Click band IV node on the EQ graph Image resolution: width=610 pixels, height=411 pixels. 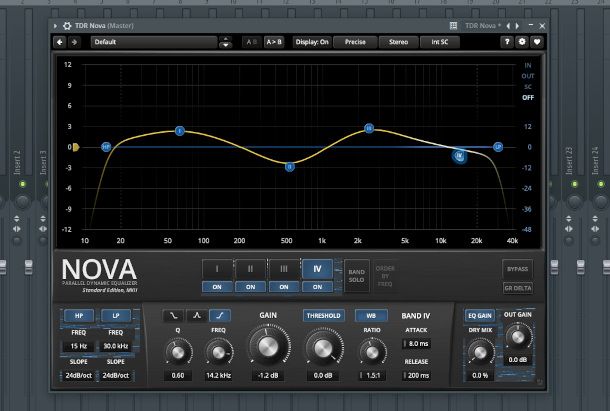[x=459, y=156]
